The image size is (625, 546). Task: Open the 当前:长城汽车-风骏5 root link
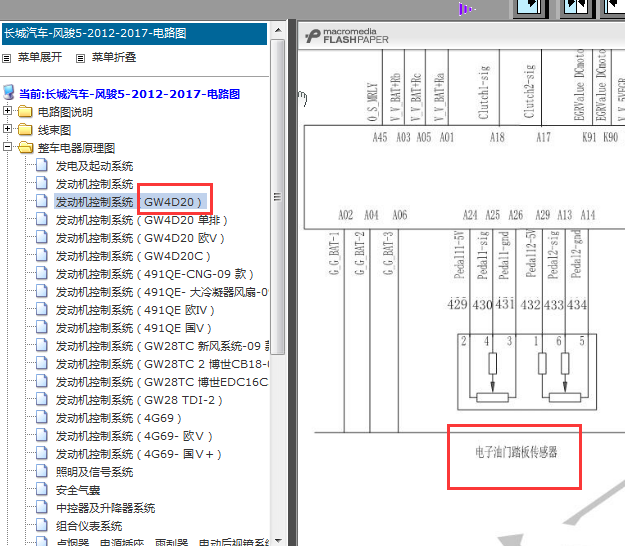click(130, 94)
